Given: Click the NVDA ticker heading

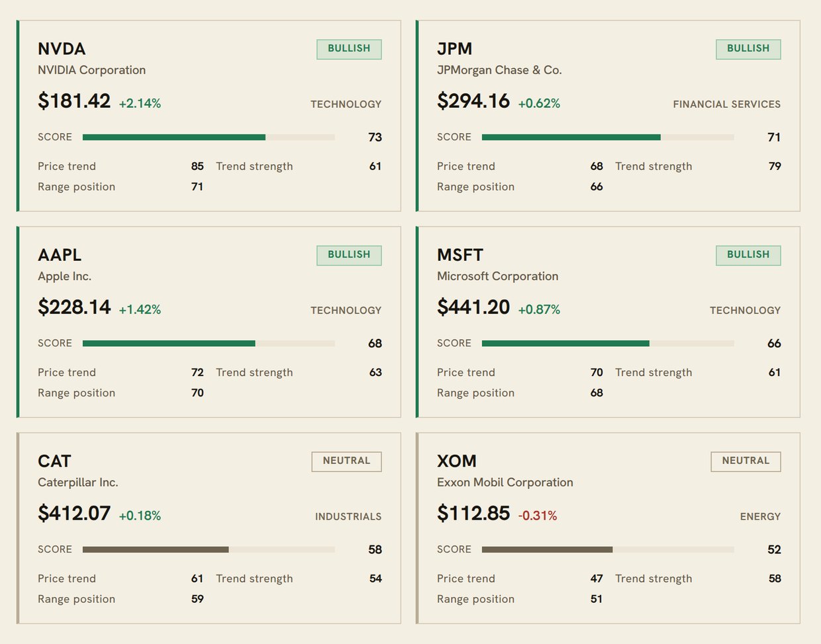Looking at the screenshot, I should coord(62,49).
